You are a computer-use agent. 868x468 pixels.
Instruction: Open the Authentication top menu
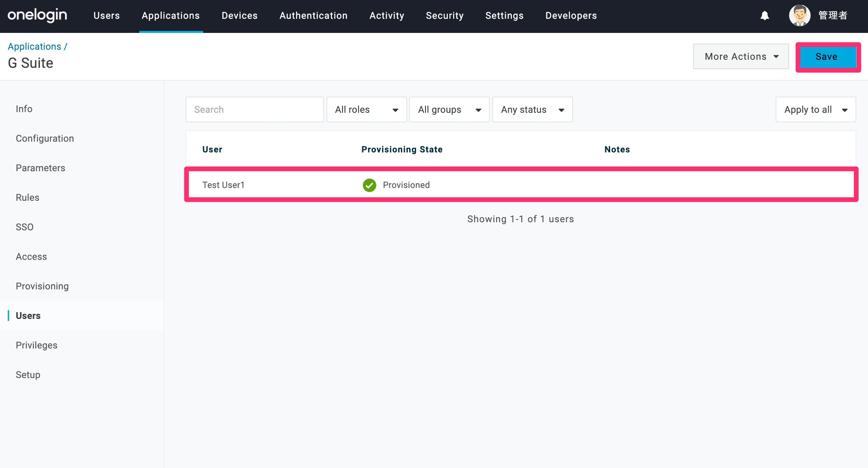pos(314,15)
